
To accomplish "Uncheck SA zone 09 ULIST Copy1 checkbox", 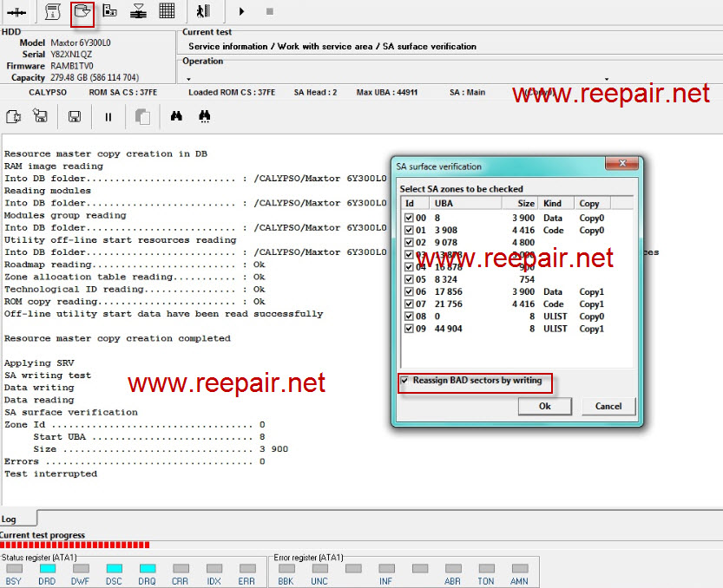I will coord(409,330).
